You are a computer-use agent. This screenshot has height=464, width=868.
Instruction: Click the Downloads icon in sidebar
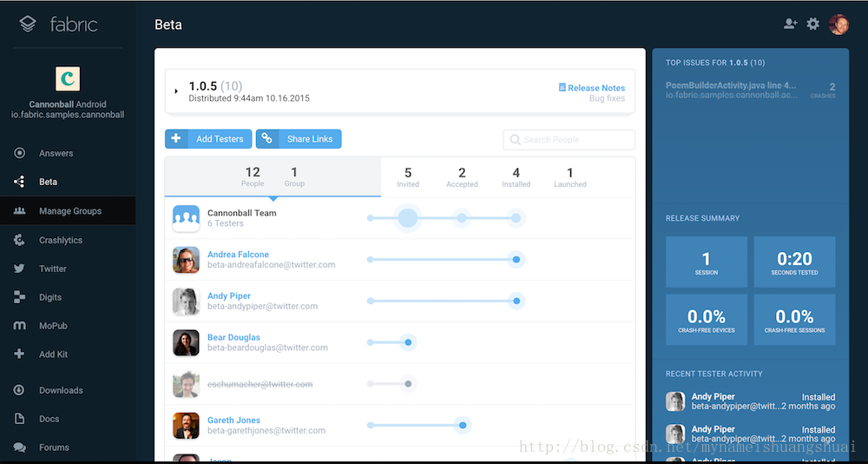click(x=19, y=390)
